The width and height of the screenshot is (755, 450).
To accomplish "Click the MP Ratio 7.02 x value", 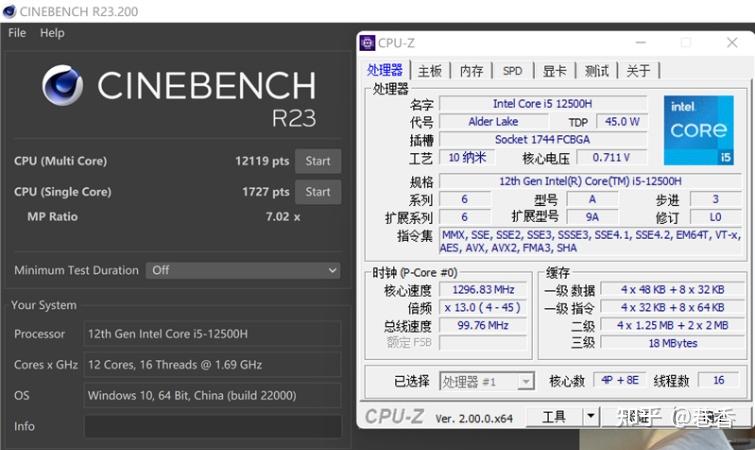I will (283, 217).
